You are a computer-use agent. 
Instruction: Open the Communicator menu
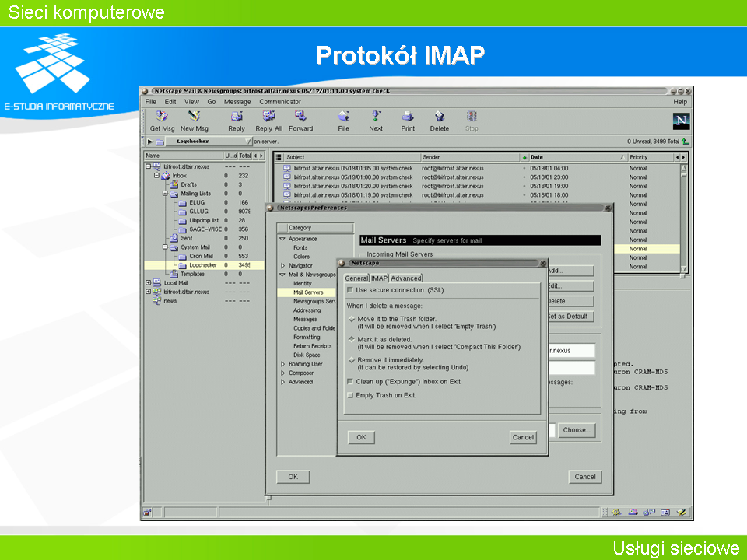coord(280,102)
